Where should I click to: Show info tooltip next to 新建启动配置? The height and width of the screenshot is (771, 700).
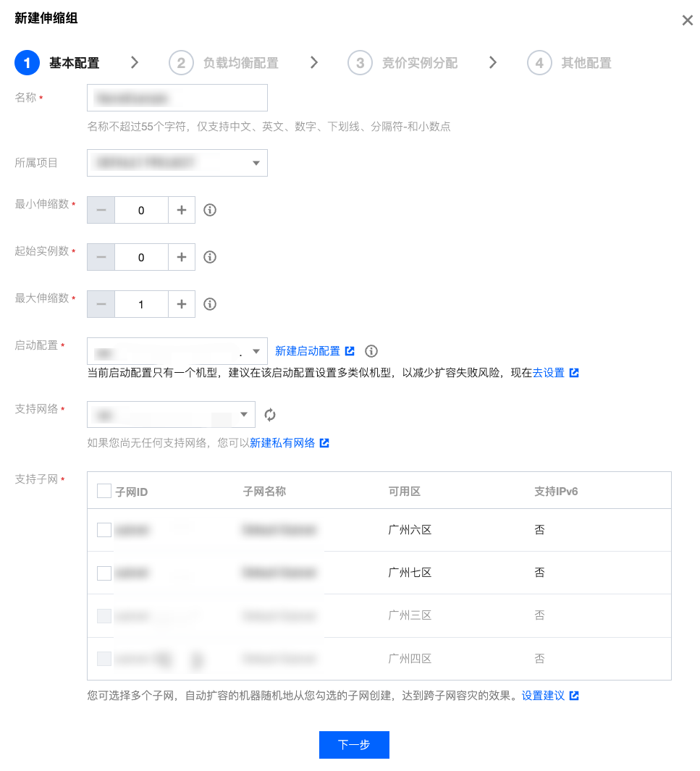pyautogui.click(x=371, y=351)
